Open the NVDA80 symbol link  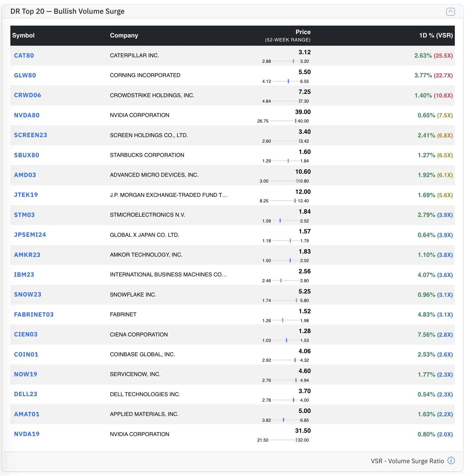(x=27, y=115)
